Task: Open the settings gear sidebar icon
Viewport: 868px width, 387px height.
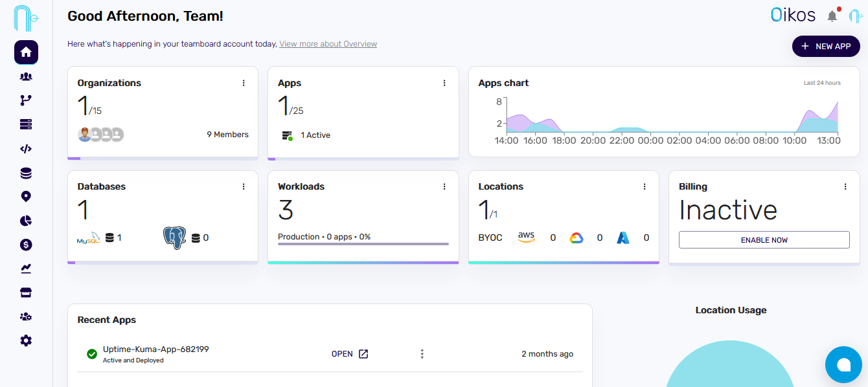Action: click(26, 340)
